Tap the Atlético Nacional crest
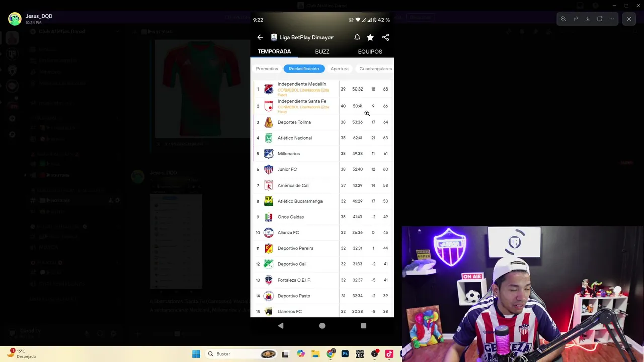This screenshot has height=362, width=644. point(269,138)
